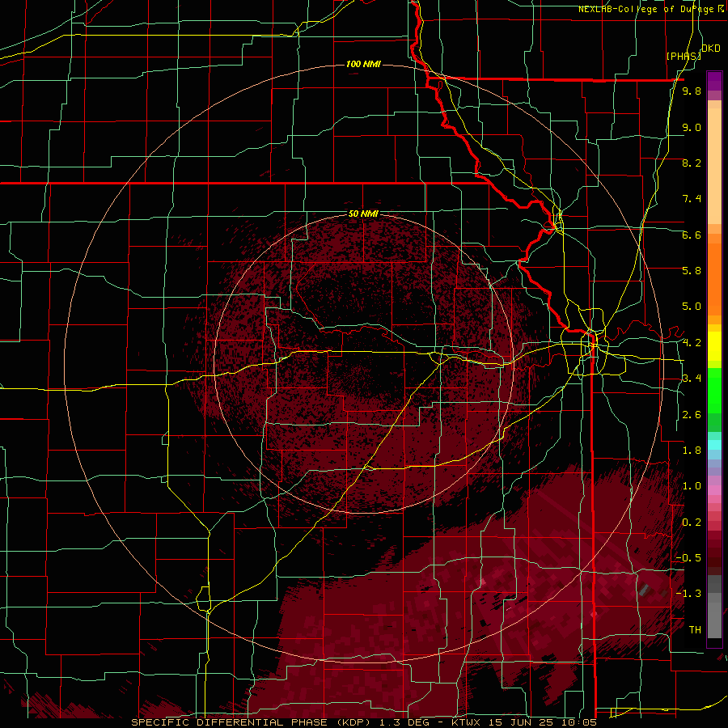Click the 9.8 value on the color scale
This screenshot has width=728, height=728.
tap(692, 91)
